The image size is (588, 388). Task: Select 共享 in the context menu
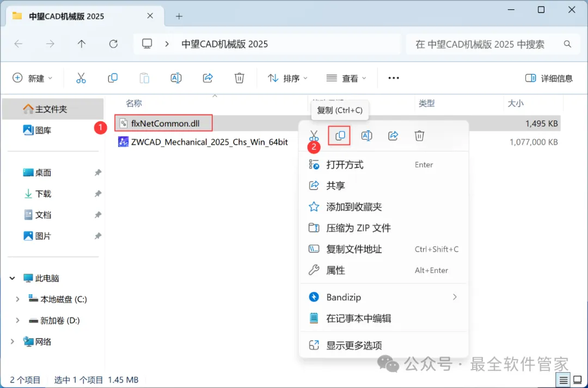[x=384, y=186]
